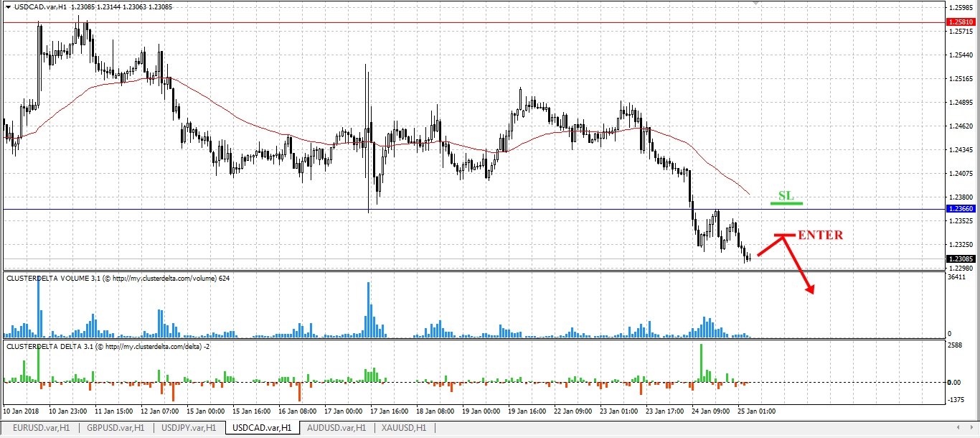This screenshot has width=980, height=438.
Task: Click the 23 Jan 17:00 time label
Action: coord(664,411)
